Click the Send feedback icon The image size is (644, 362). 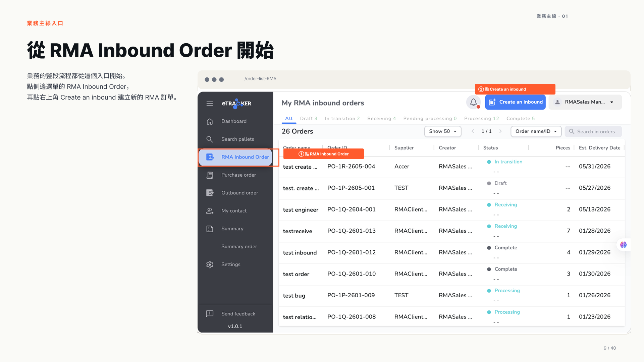pos(210,314)
